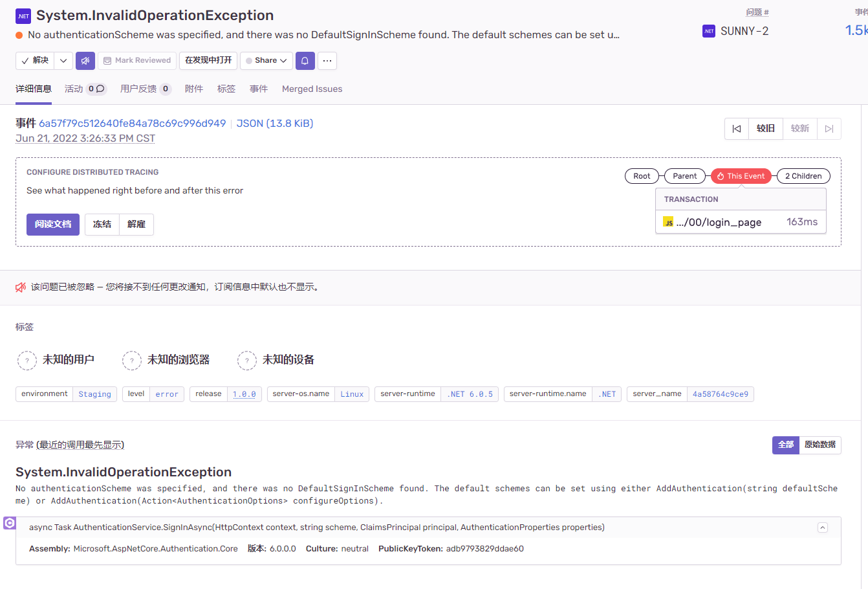Click the server-runtime .NET 6.0.5 tag value
This screenshot has height=589, width=868.
point(470,394)
